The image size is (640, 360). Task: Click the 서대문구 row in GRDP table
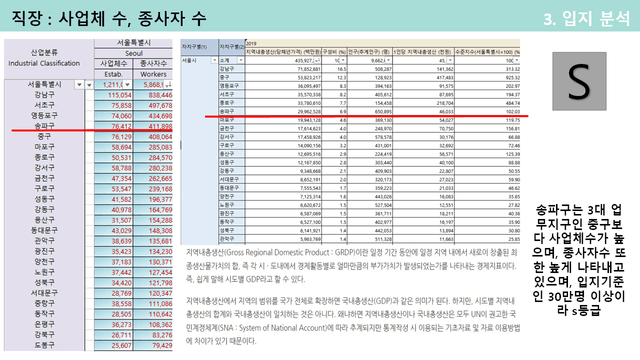click(369, 180)
